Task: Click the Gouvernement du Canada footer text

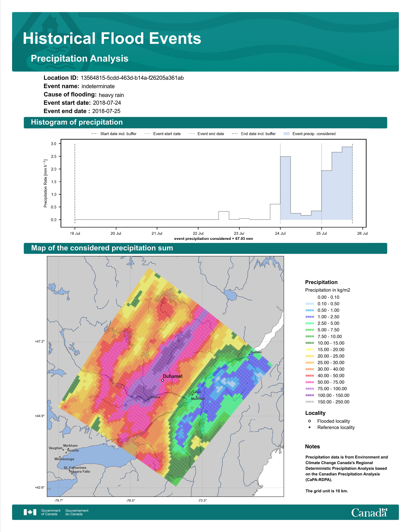Action: [77, 512]
